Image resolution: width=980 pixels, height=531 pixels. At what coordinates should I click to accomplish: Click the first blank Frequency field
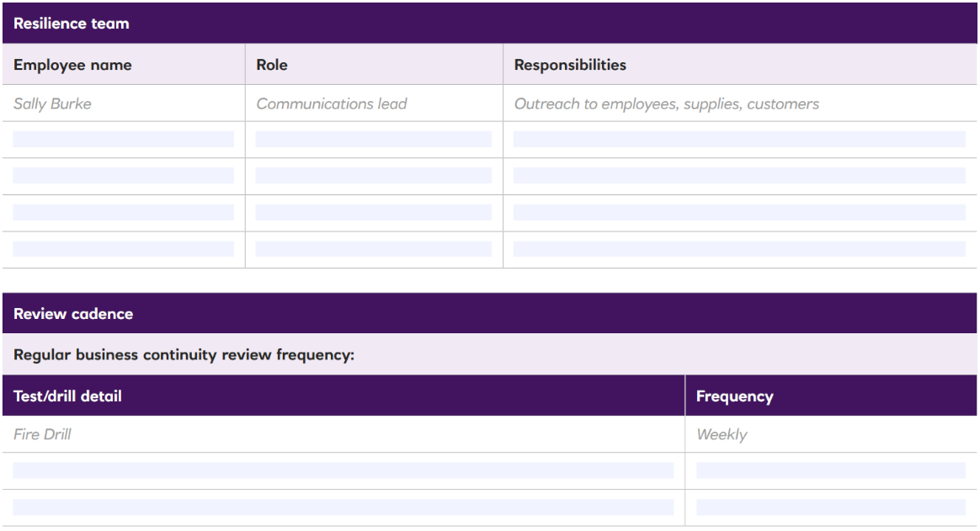coord(830,470)
